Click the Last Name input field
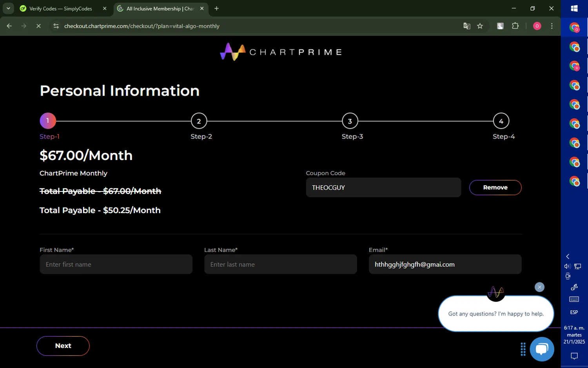Screen dimensions: 588x368 point(281,264)
